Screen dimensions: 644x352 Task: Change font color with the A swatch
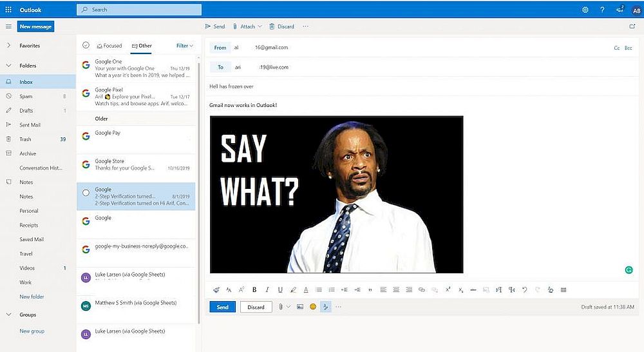click(x=306, y=290)
